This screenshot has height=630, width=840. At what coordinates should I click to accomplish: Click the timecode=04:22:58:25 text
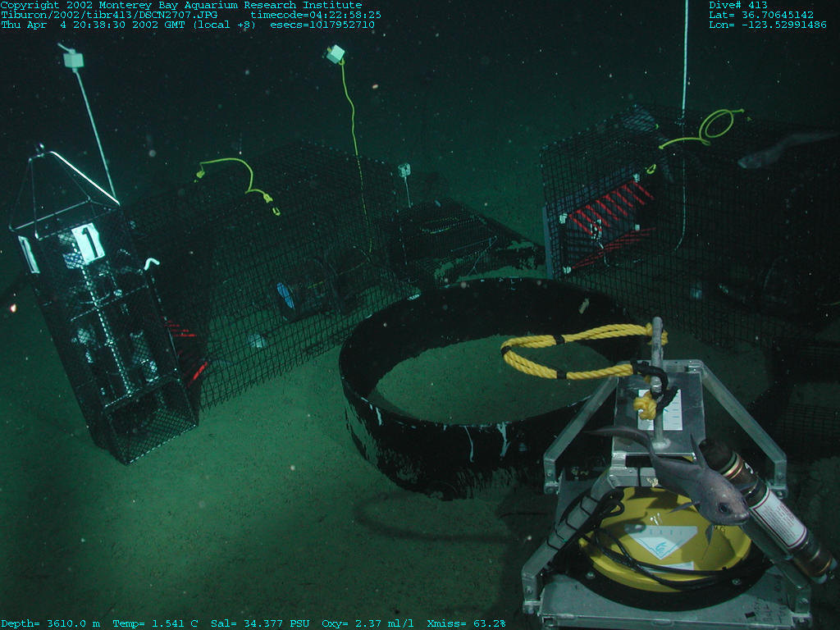(x=316, y=15)
